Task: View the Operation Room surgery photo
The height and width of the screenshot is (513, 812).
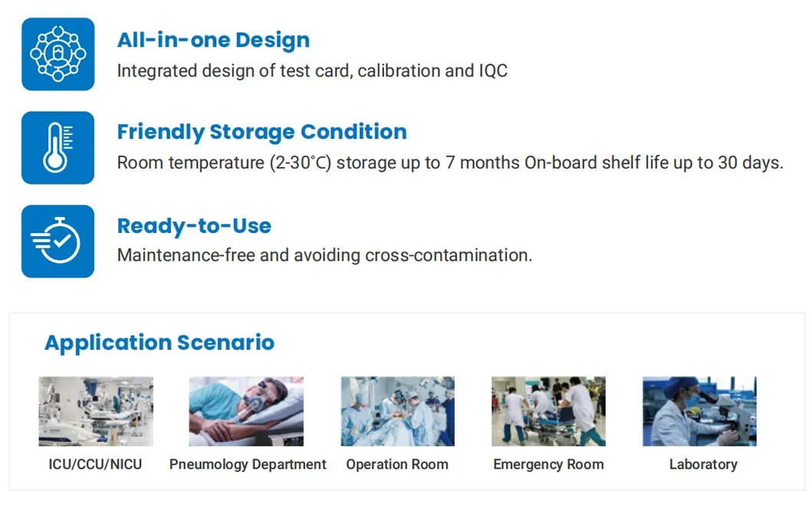Action: [x=397, y=411]
